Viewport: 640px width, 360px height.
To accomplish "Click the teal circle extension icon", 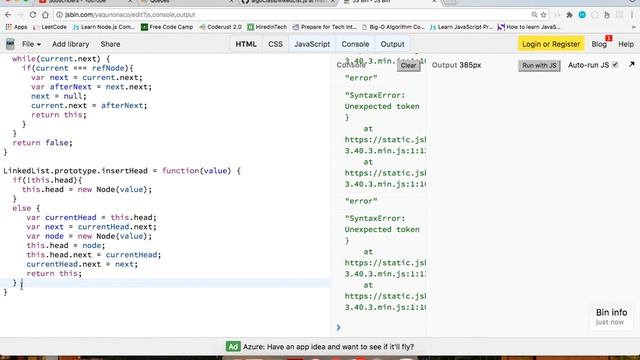I will (x=582, y=15).
